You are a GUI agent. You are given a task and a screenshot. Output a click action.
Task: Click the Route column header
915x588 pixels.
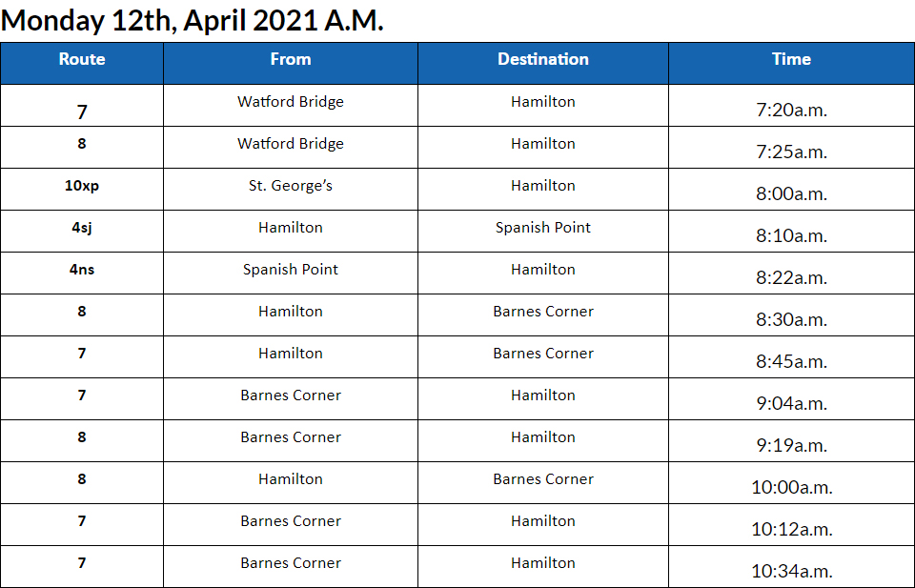[82, 59]
